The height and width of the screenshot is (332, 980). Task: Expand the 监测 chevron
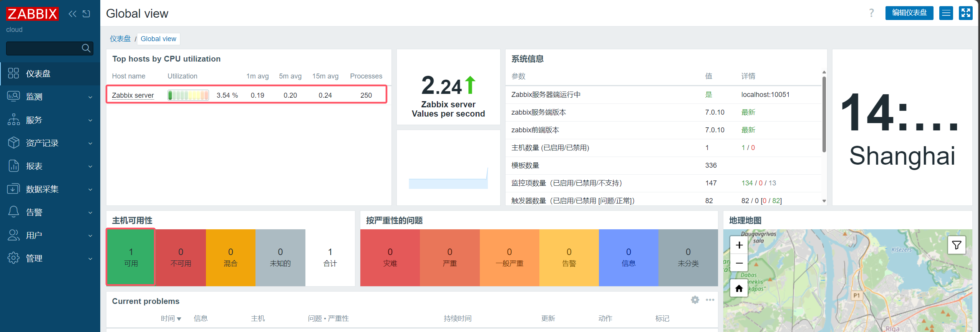90,97
